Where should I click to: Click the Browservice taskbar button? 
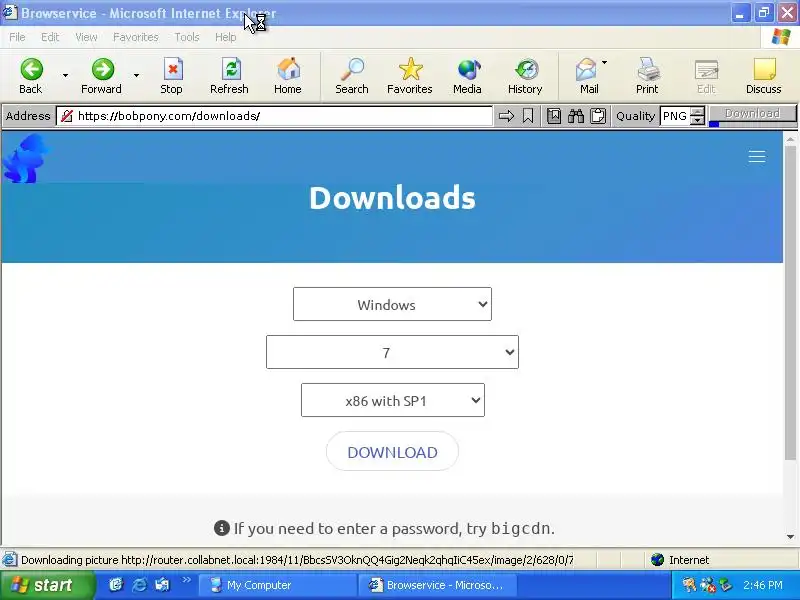point(438,585)
